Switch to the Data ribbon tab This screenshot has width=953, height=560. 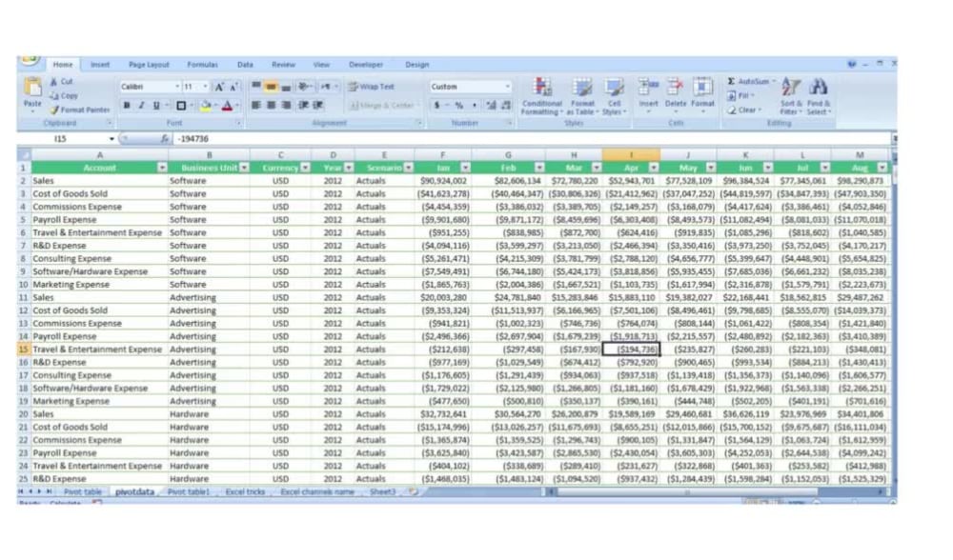245,65
